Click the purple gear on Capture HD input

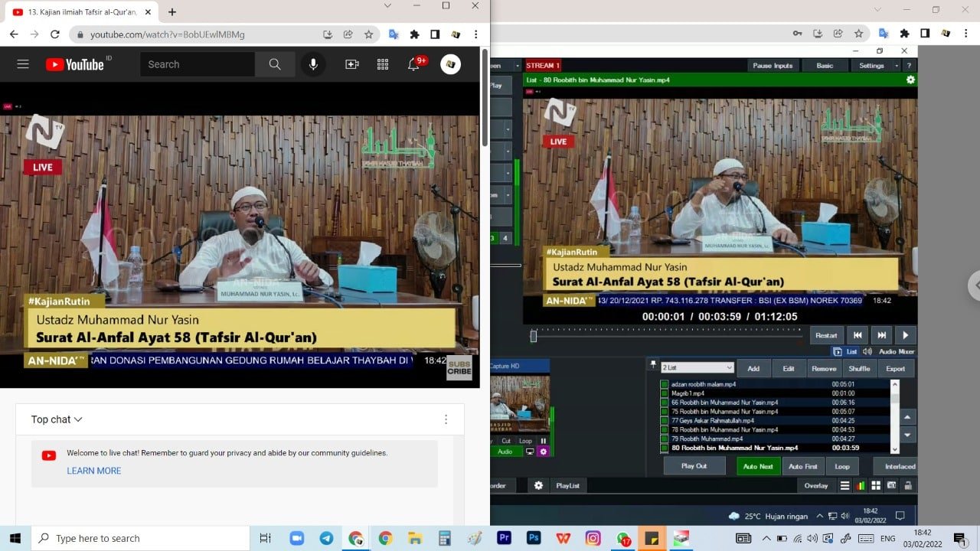pyautogui.click(x=544, y=452)
